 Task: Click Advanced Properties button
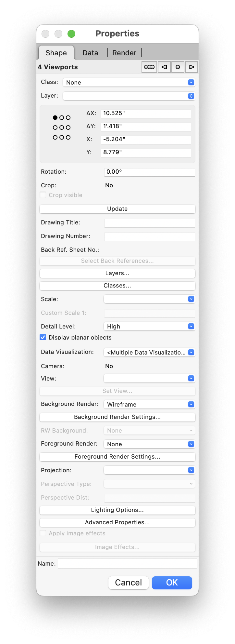pos(117,522)
